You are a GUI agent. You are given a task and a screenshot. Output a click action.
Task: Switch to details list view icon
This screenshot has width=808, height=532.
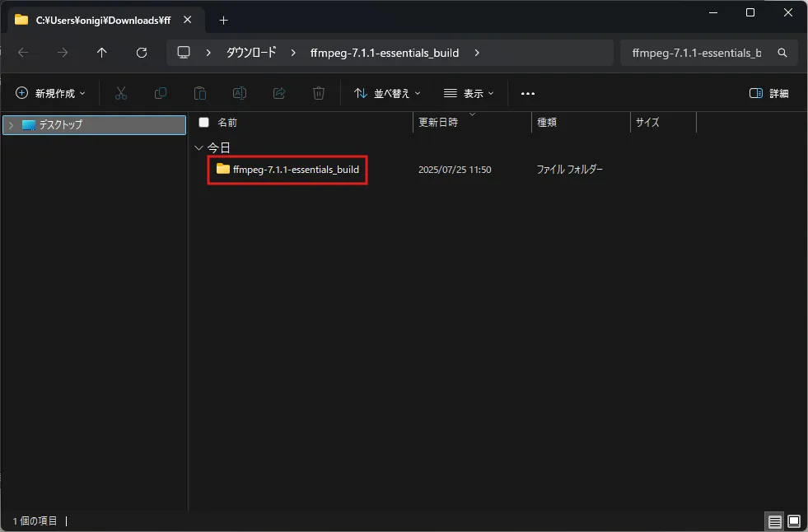tap(774, 521)
